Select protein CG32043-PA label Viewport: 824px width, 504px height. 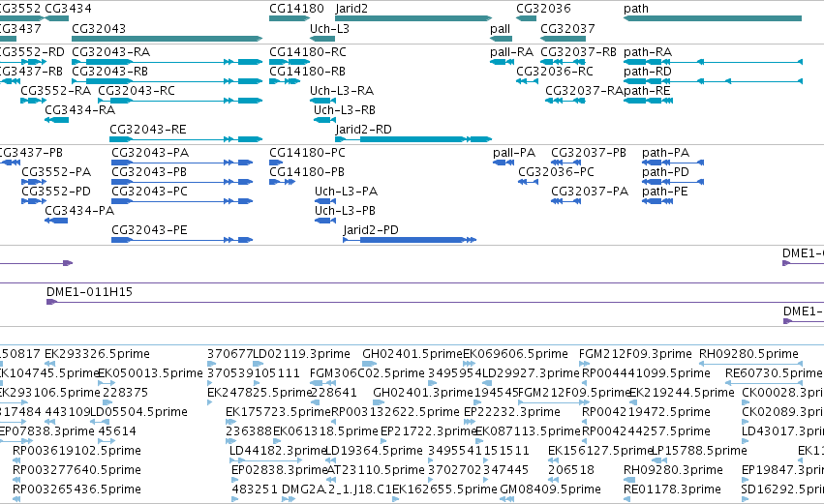(x=150, y=153)
